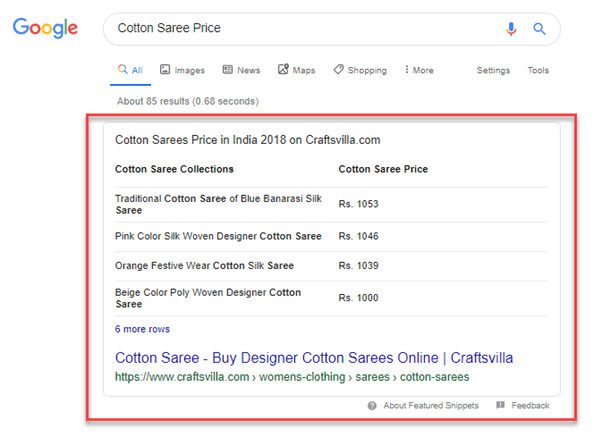Click the Feedback flag icon
Screen dimensions: 602x437
click(500, 405)
